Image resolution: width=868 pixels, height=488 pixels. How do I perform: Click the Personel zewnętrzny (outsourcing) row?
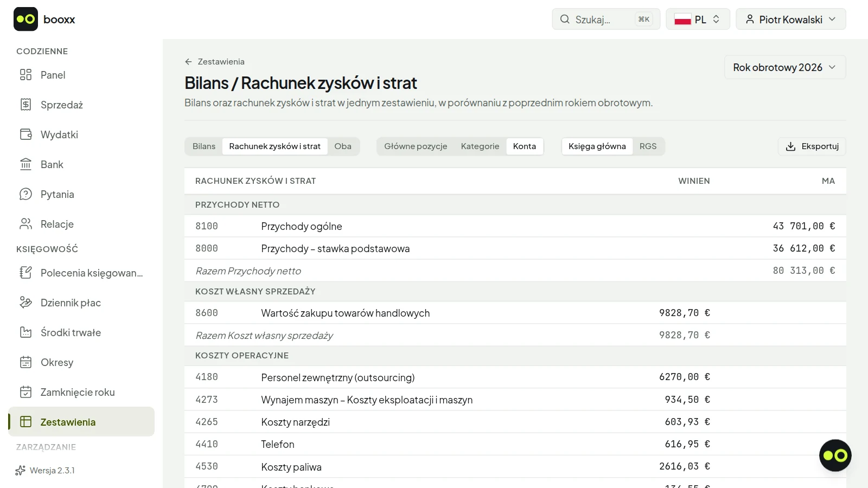click(515, 377)
